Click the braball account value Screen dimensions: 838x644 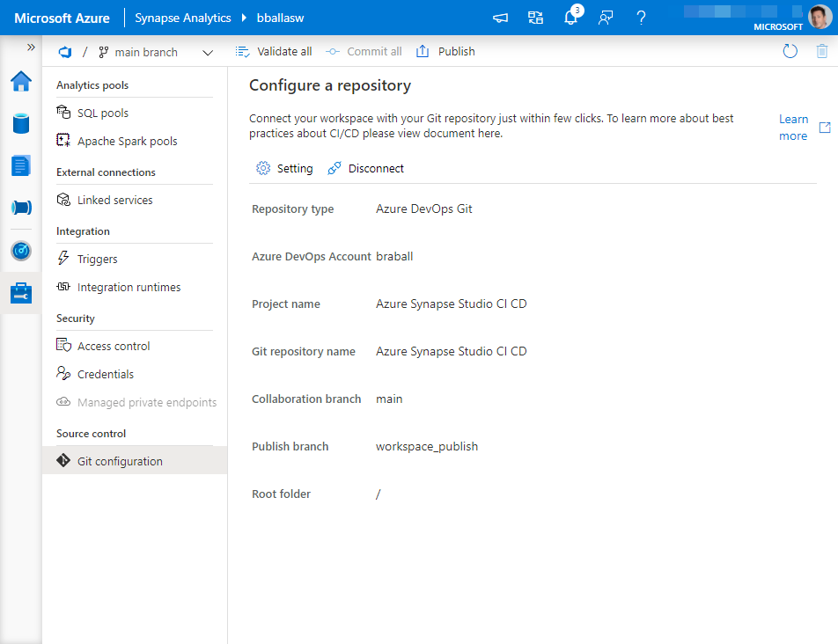pos(394,256)
